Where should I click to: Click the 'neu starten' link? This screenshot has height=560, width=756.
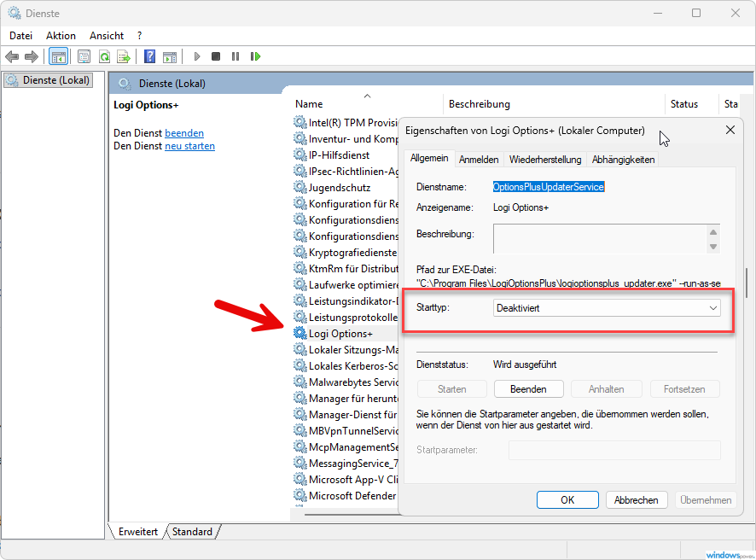pos(189,146)
